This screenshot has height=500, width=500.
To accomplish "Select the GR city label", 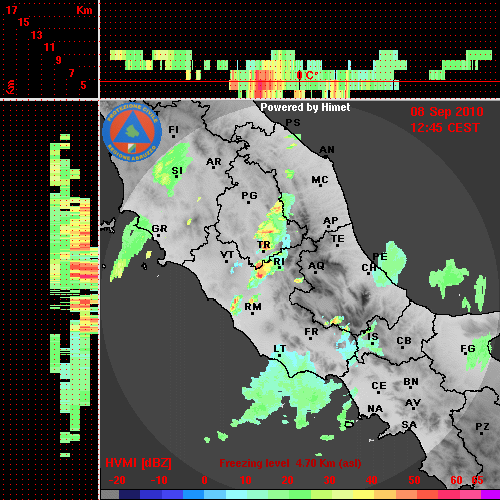I will coord(159,229).
